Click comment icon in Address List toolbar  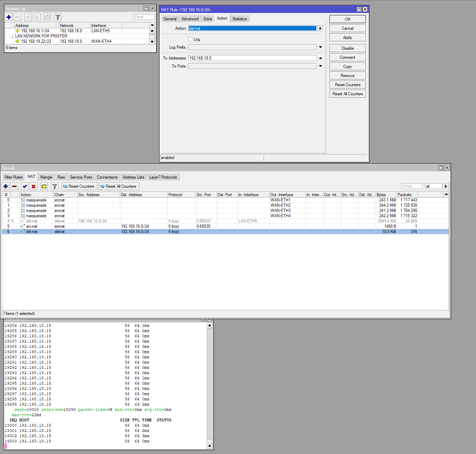[x=47, y=17]
